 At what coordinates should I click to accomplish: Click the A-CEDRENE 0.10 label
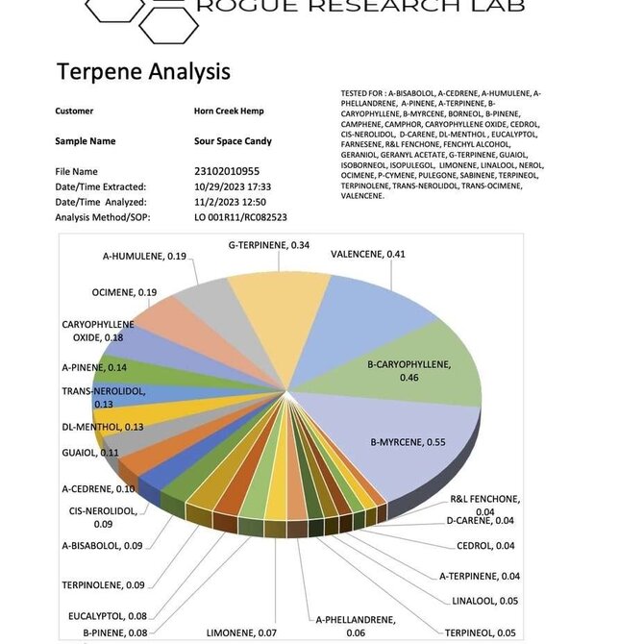pos(98,489)
